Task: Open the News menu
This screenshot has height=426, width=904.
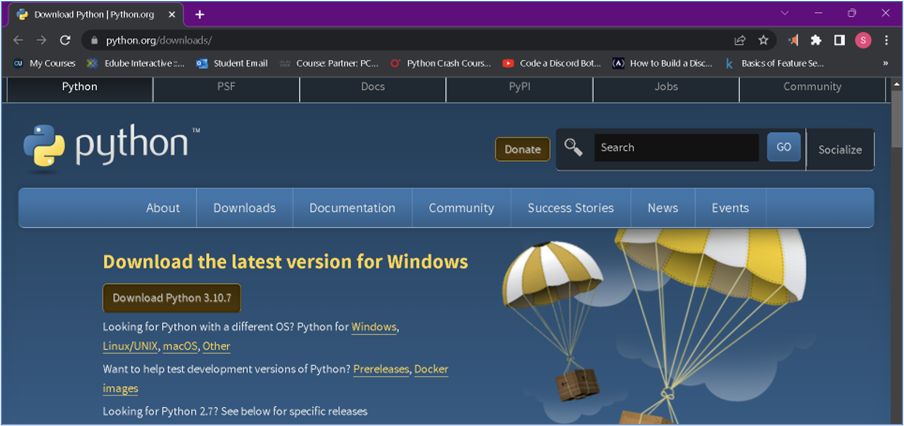Action: (663, 208)
